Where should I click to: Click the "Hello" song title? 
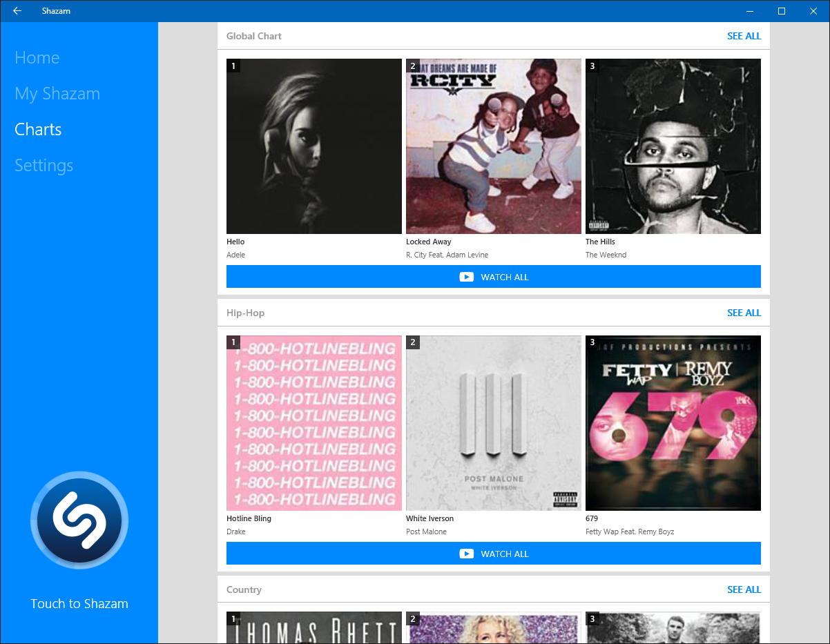click(235, 242)
